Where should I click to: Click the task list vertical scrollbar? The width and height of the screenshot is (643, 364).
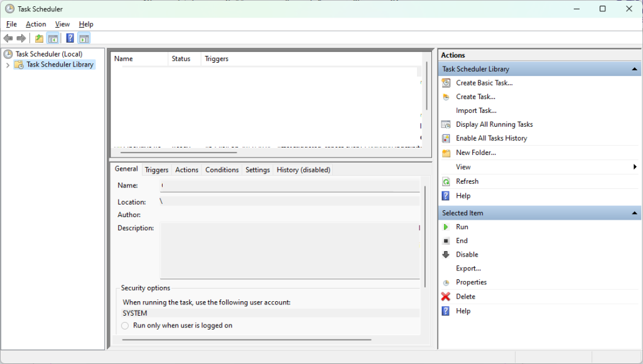(x=426, y=86)
